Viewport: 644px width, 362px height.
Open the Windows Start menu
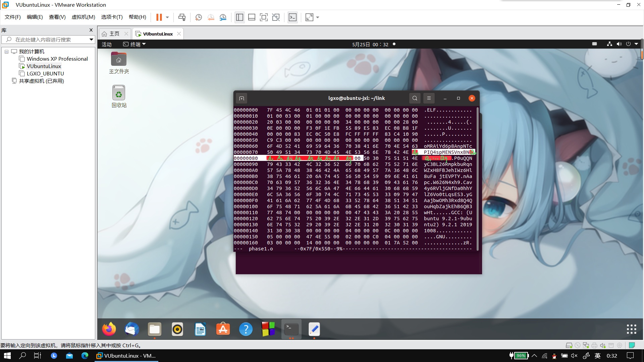pyautogui.click(x=7, y=356)
